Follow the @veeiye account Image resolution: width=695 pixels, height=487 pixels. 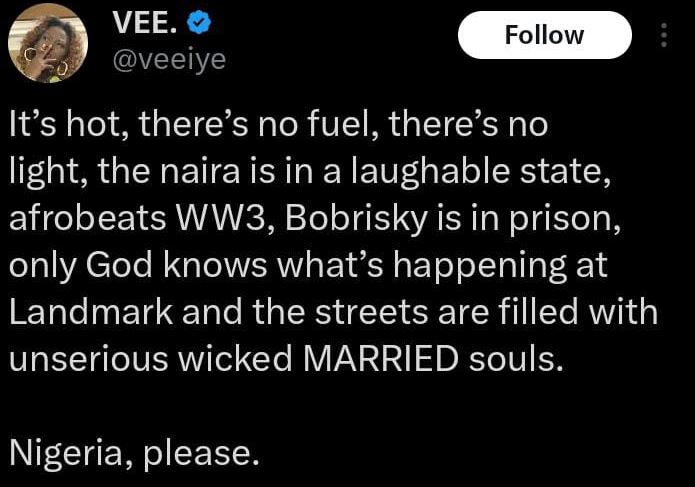click(x=544, y=35)
